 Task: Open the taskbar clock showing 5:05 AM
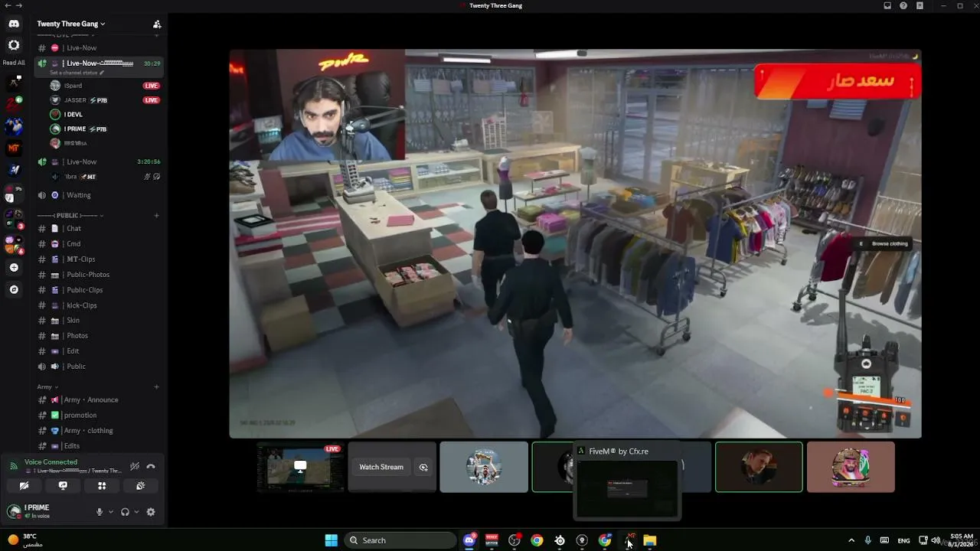(x=961, y=540)
